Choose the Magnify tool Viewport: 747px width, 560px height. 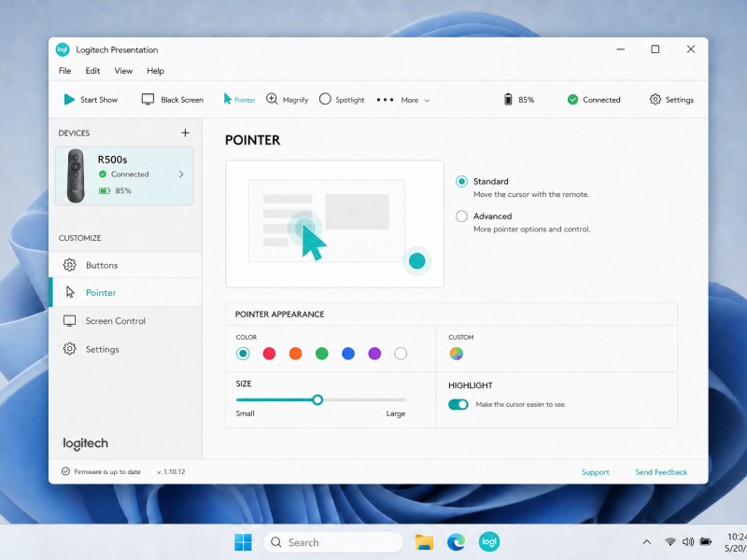tap(287, 100)
